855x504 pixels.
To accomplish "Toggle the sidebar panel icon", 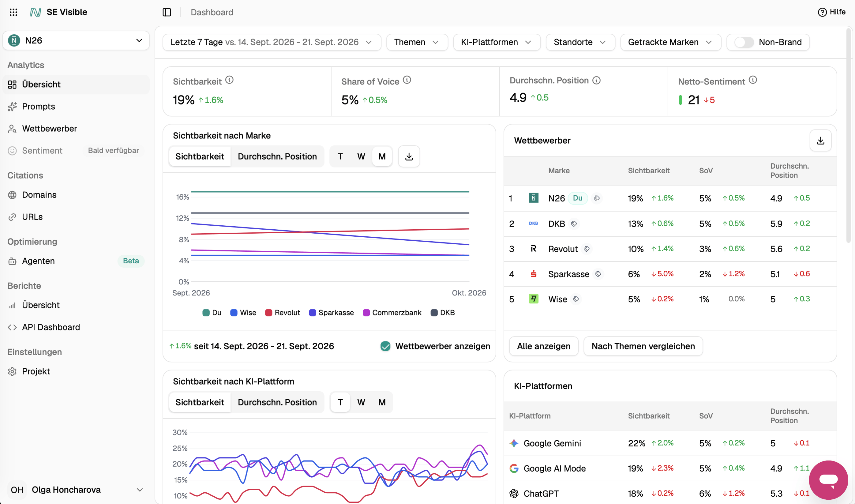I will (167, 12).
